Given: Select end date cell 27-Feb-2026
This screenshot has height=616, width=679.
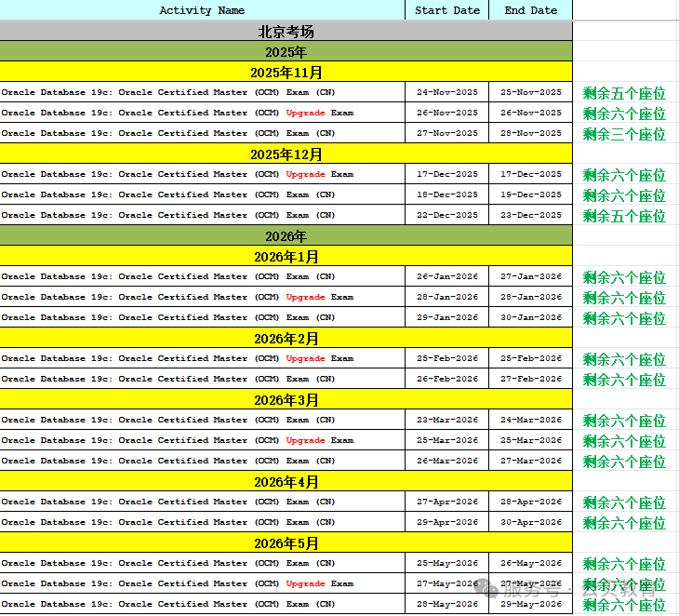Looking at the screenshot, I should pyautogui.click(x=530, y=379).
